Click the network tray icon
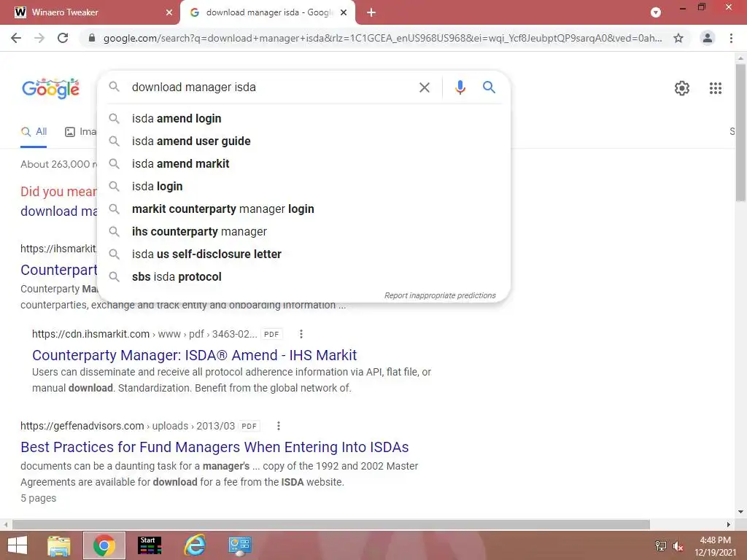This screenshot has width=747, height=560. 660,545
